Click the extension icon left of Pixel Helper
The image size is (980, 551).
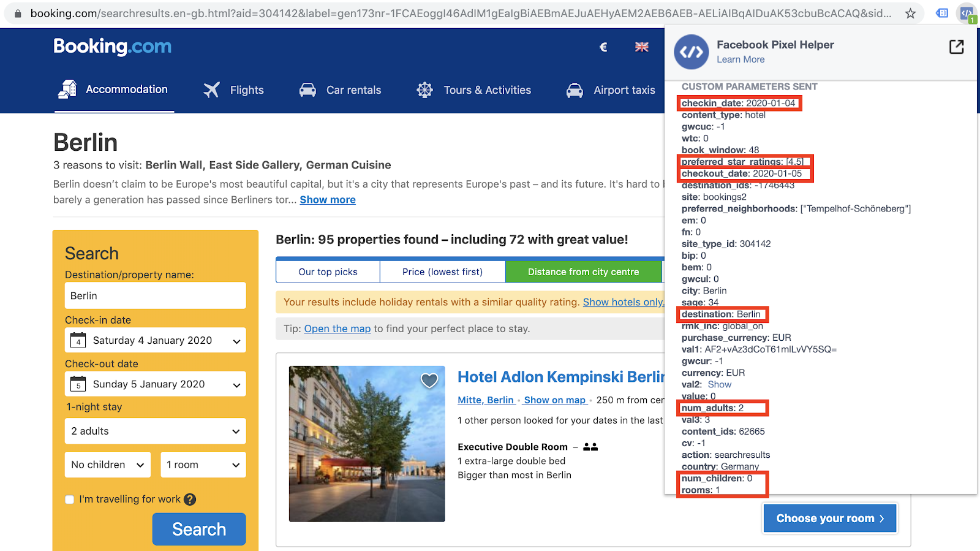click(x=942, y=13)
